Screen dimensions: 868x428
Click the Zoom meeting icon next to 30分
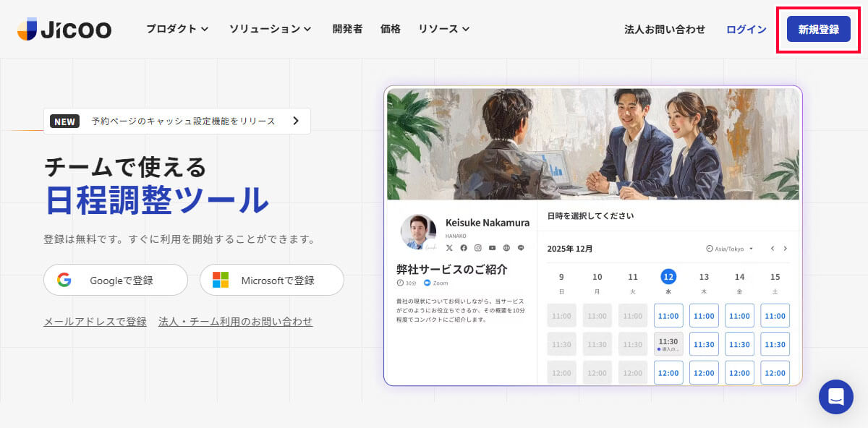427,283
